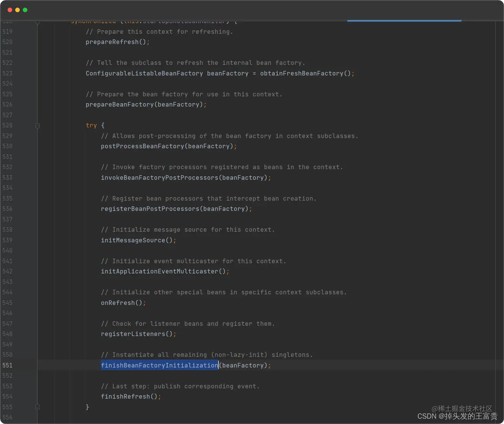Click the comment 'Initialize message source for this context.'

(188, 230)
